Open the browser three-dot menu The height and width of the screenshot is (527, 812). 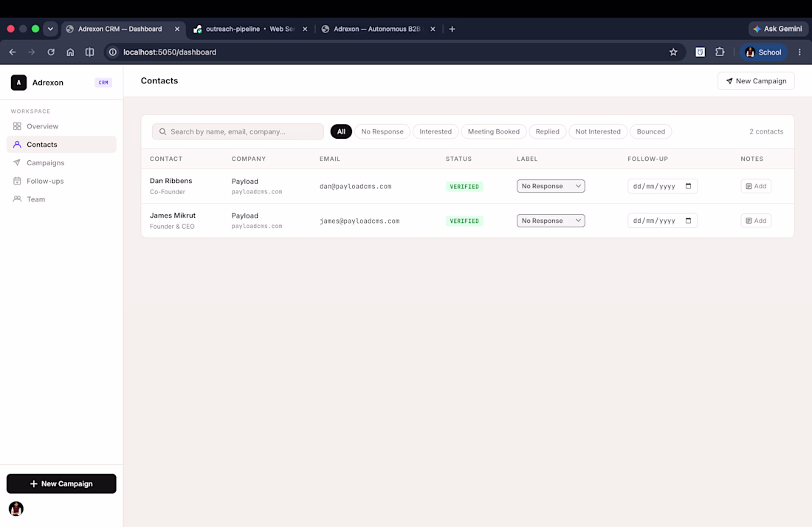click(799, 52)
